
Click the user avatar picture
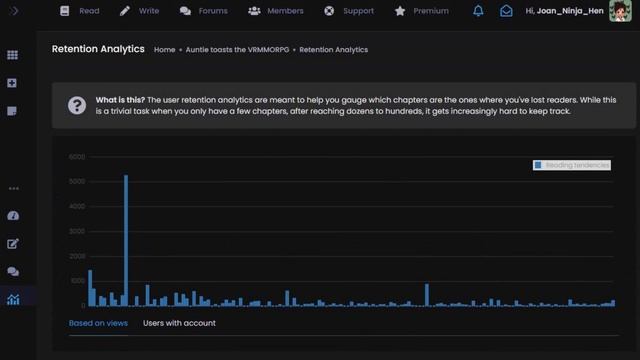point(620,11)
